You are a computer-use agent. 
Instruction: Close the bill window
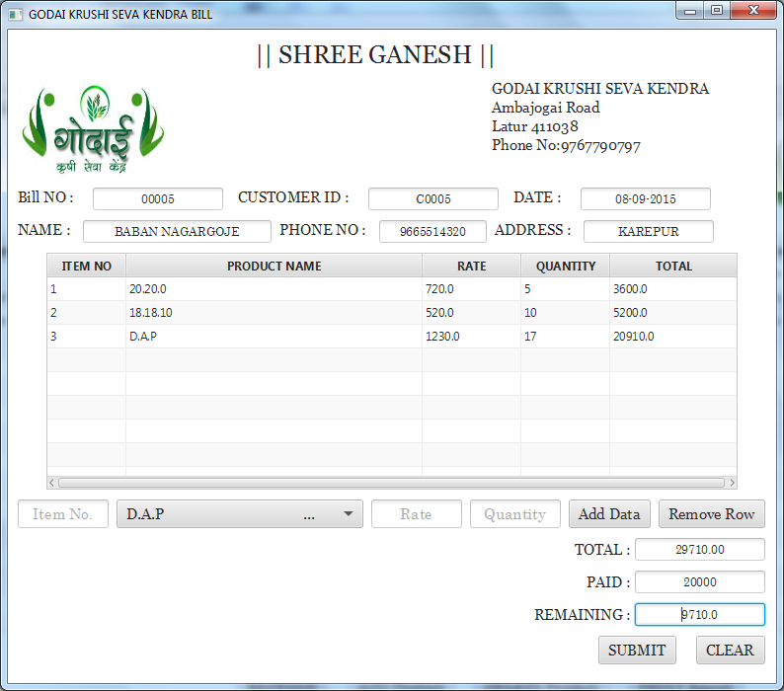click(754, 11)
